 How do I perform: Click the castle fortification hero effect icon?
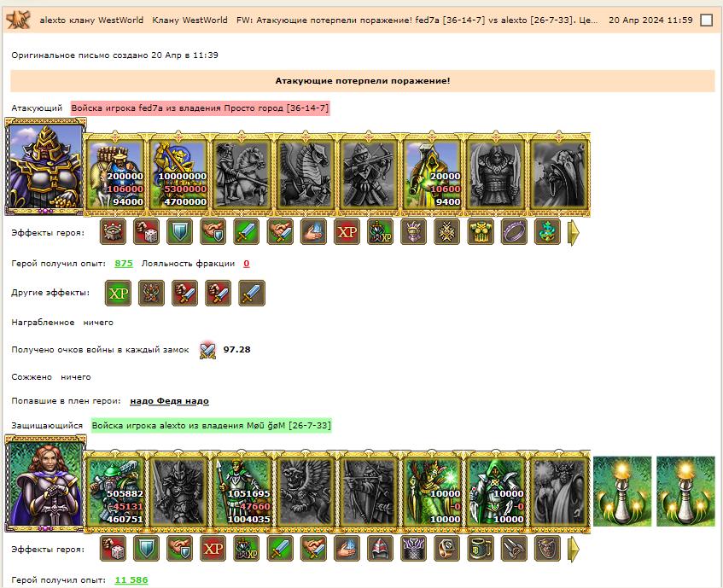(113, 232)
